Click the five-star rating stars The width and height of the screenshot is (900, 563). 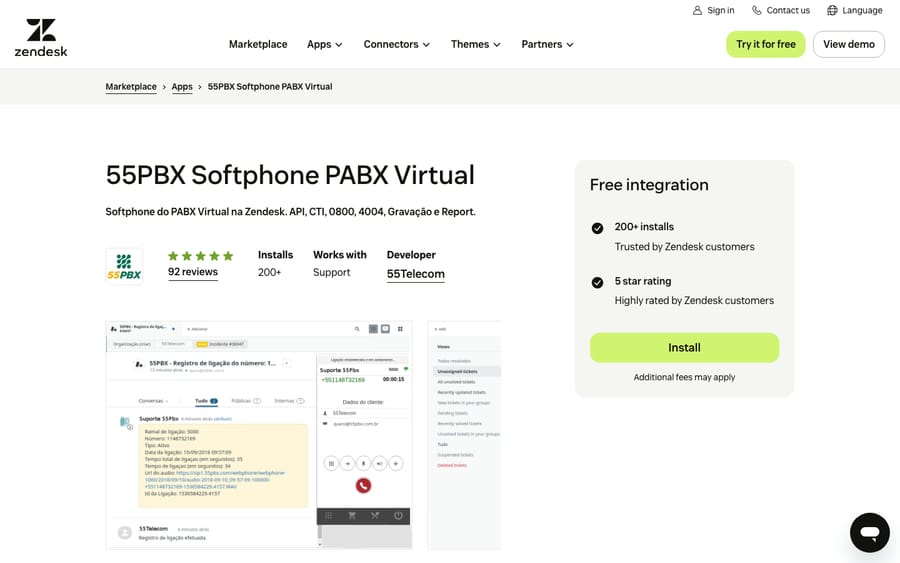pos(200,256)
